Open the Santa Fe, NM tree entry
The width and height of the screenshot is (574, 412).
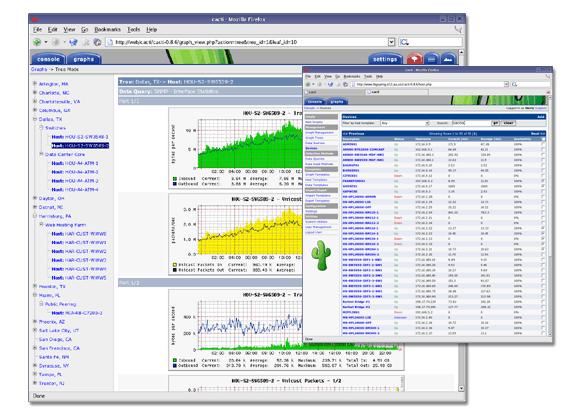point(54,357)
